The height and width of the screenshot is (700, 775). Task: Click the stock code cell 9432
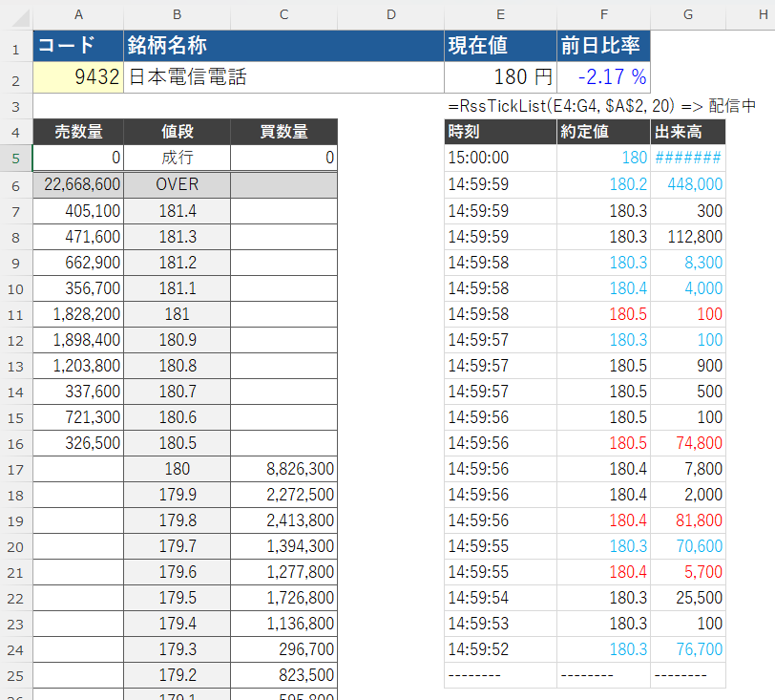click(x=78, y=77)
